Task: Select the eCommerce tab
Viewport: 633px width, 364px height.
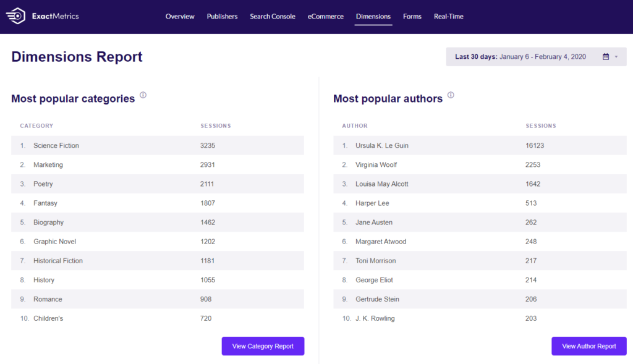Action: (x=326, y=17)
